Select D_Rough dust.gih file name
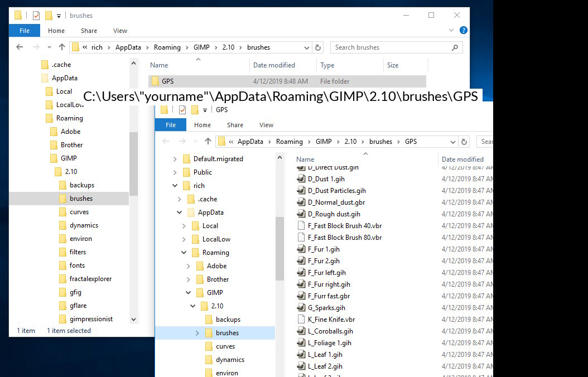The image size is (588, 377). pos(334,214)
